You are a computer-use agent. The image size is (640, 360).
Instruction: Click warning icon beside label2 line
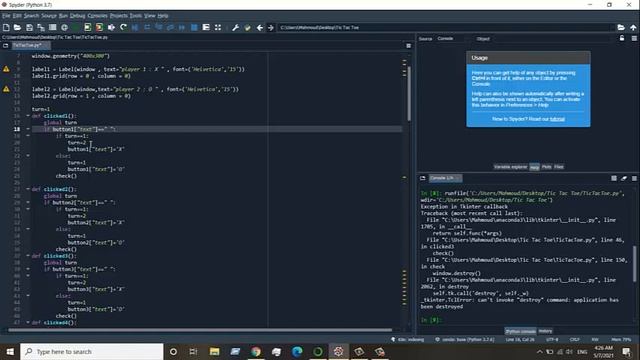click(x=6, y=89)
